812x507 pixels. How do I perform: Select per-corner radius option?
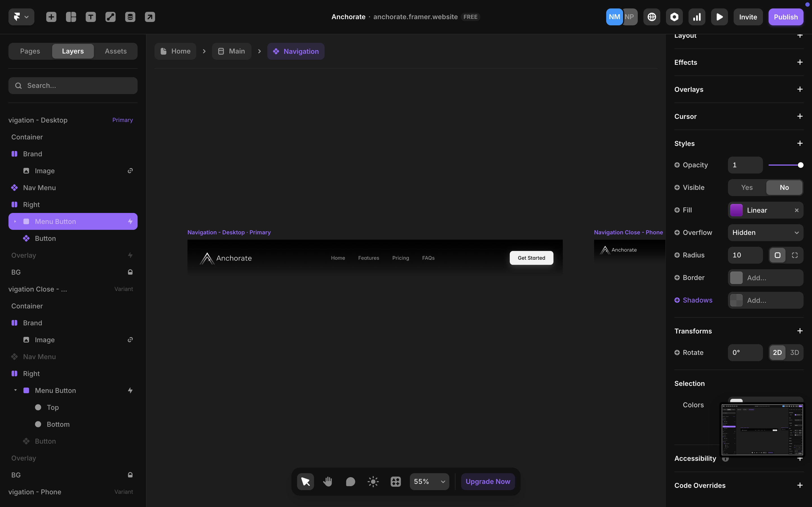click(794, 255)
